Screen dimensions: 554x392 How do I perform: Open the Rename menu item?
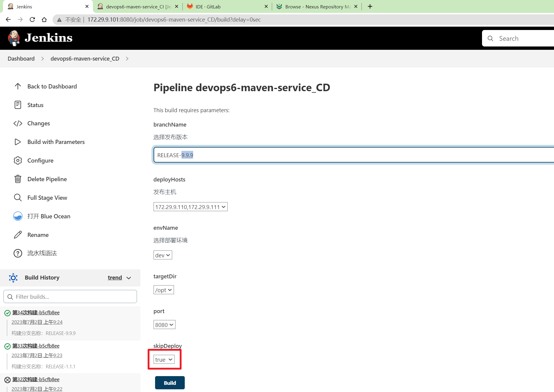[x=38, y=235]
